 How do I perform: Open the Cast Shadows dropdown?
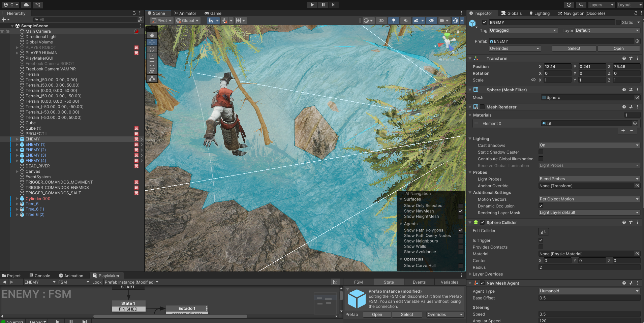coord(589,145)
